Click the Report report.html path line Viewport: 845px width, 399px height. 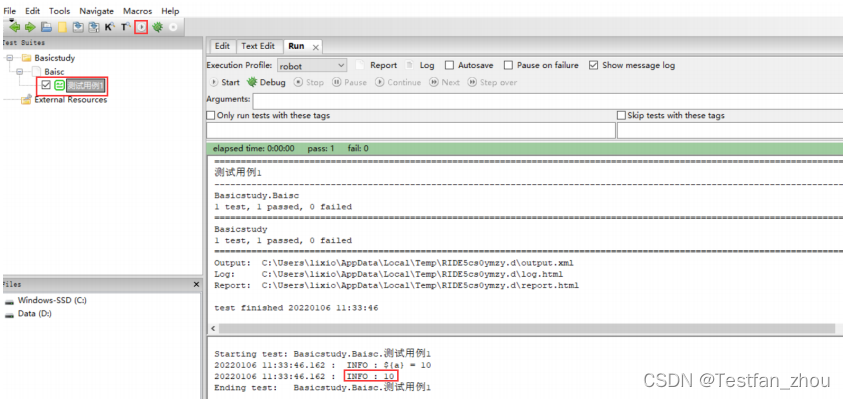[397, 285]
